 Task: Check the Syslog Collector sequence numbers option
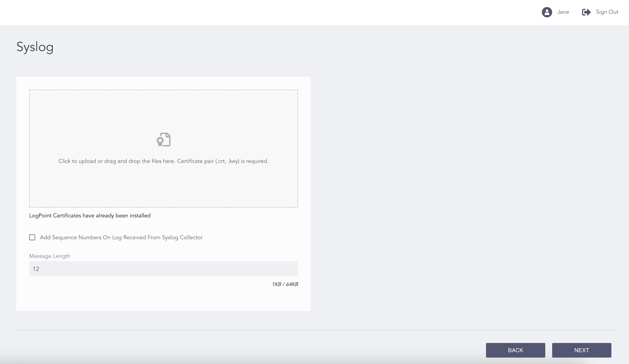coord(32,237)
